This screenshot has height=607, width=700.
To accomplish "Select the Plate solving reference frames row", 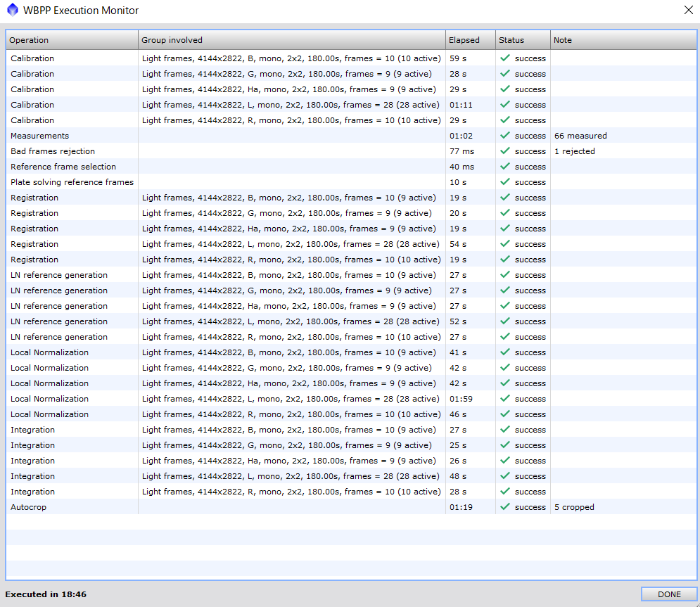I will (351, 182).
